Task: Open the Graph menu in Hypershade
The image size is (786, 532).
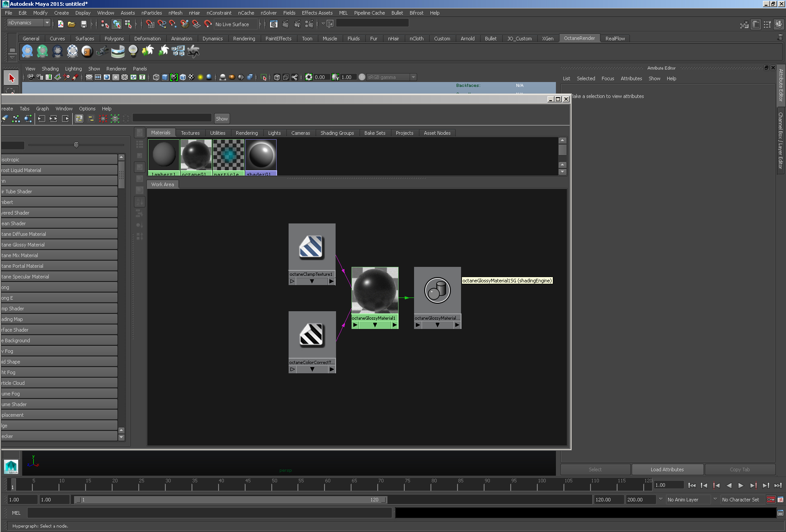Action: (x=43, y=109)
